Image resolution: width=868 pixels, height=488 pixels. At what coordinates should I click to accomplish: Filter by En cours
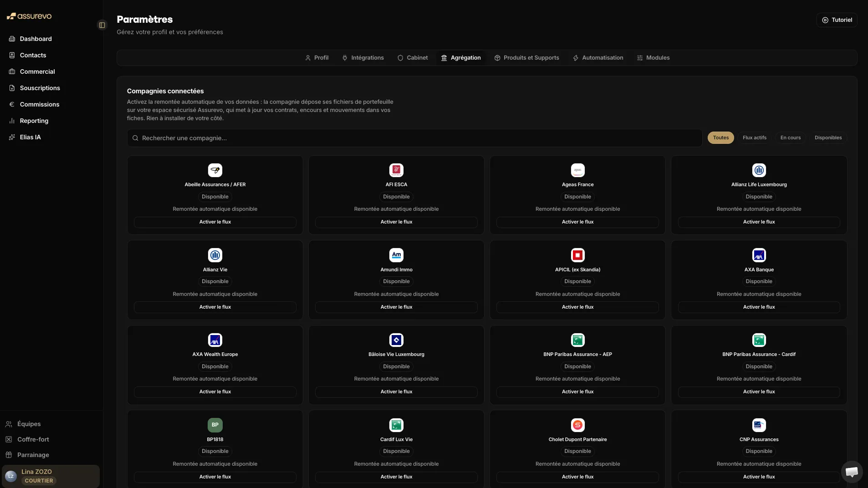(x=790, y=137)
